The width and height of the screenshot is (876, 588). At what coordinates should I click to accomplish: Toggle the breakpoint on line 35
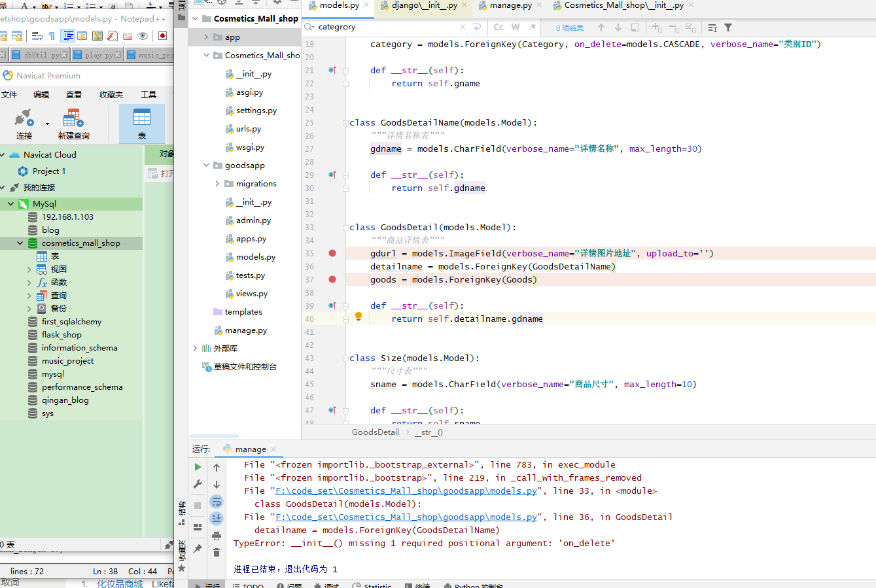coord(332,253)
